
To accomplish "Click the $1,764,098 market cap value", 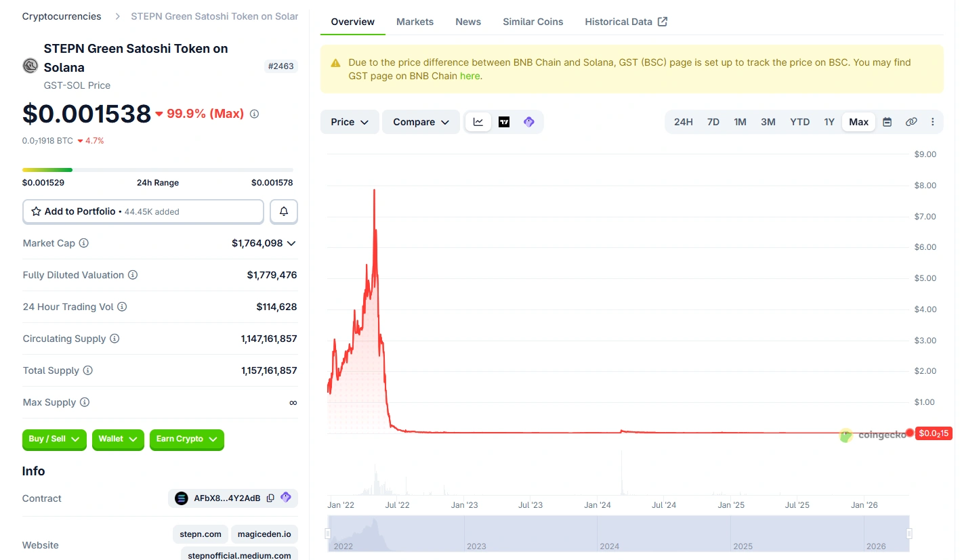I will 257,243.
